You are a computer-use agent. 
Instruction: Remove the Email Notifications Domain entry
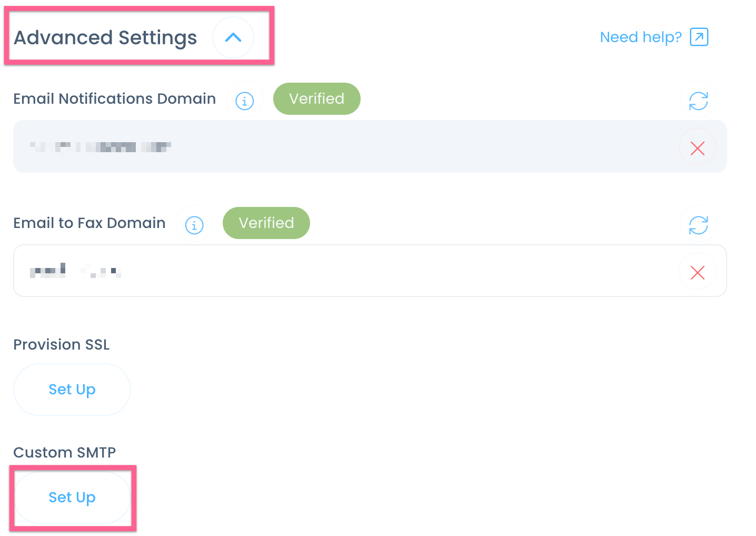click(x=698, y=148)
